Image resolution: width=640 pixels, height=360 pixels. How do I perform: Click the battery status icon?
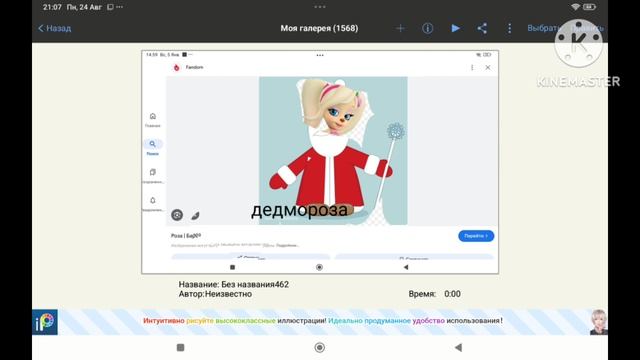[589, 7]
